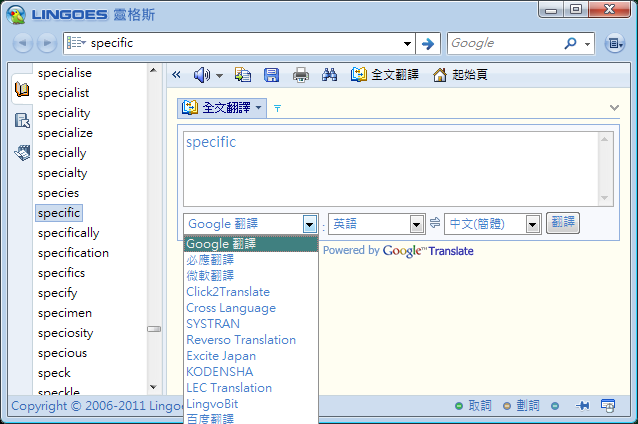
Task: Select word "specification" in the list
Action: 73,253
